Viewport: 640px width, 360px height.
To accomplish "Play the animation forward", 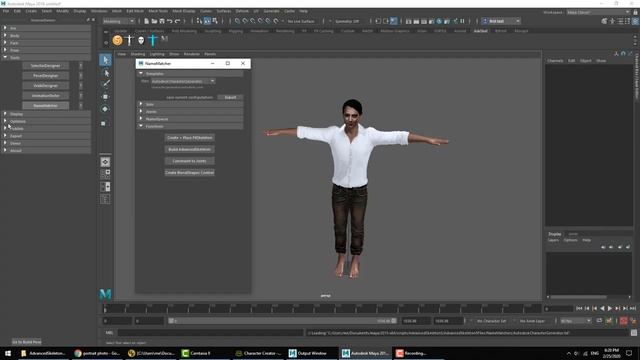I will click(x=610, y=309).
